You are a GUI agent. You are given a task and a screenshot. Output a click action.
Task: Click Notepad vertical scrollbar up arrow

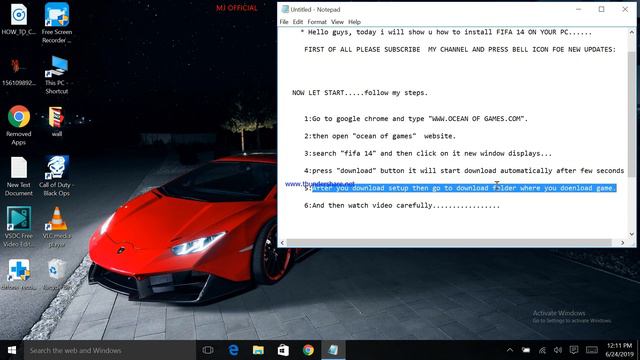pos(631,32)
